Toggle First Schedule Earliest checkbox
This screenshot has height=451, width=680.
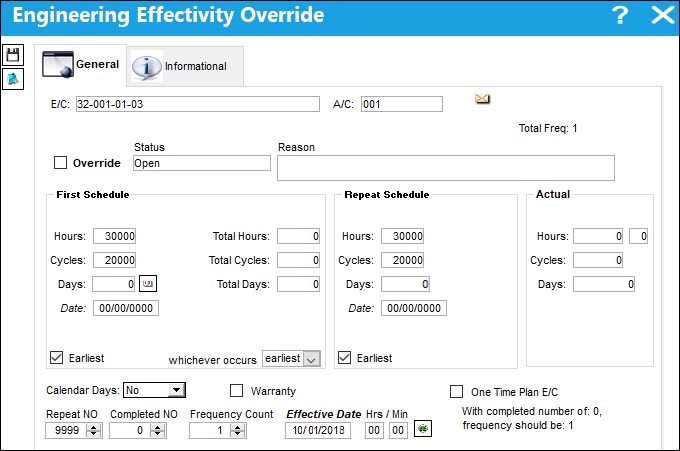click(x=56, y=358)
